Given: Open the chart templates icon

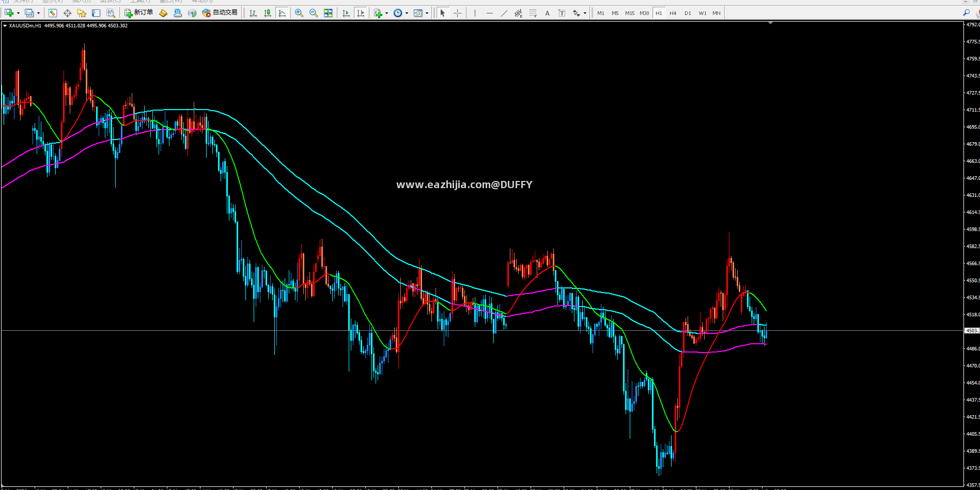Looking at the screenshot, I should pyautogui.click(x=418, y=13).
